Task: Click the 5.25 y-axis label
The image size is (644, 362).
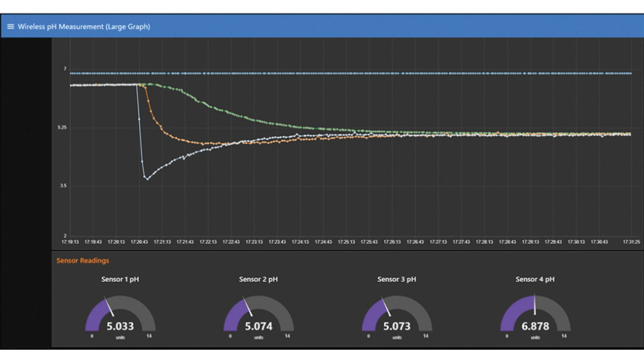Action: [x=62, y=128]
